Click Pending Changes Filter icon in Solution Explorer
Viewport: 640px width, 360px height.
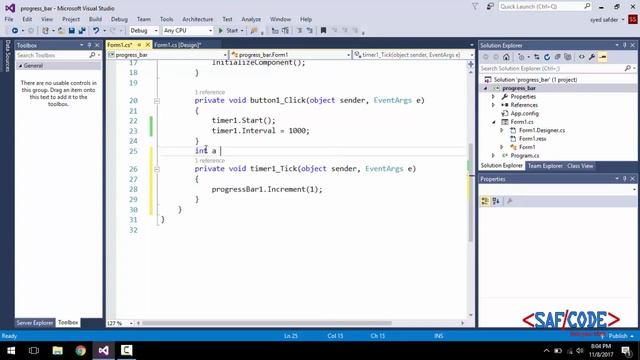click(x=522, y=57)
